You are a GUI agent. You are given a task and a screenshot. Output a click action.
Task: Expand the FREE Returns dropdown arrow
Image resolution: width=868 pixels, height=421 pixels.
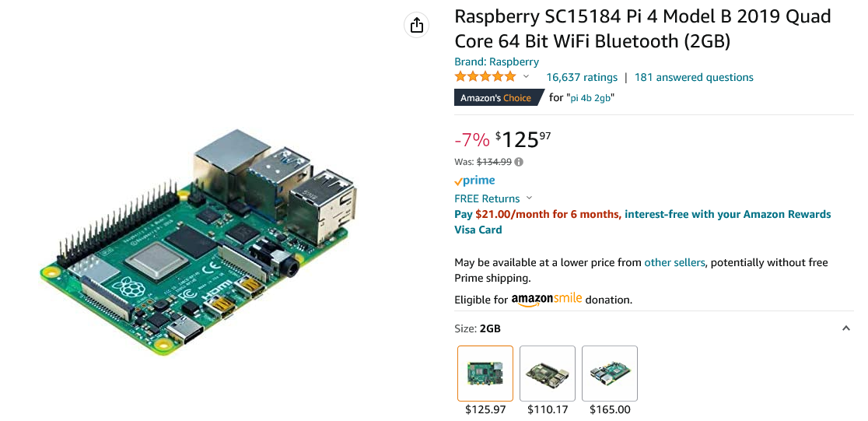530,198
